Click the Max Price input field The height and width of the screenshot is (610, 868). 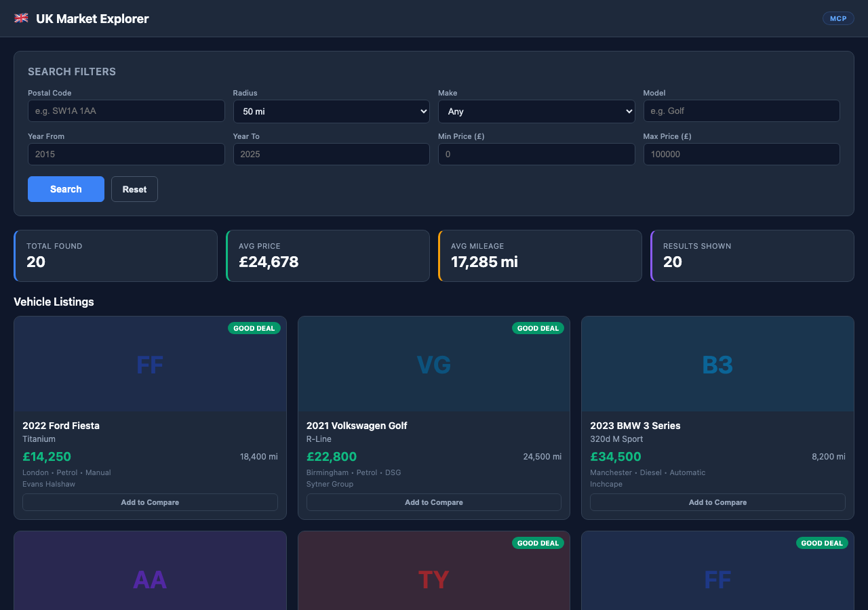coord(741,154)
